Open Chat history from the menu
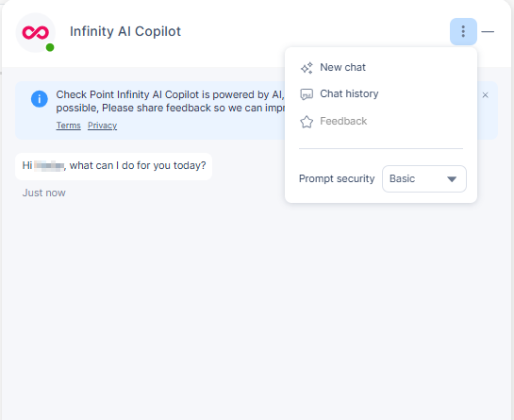Viewport: 514px width, 420px height. (349, 93)
